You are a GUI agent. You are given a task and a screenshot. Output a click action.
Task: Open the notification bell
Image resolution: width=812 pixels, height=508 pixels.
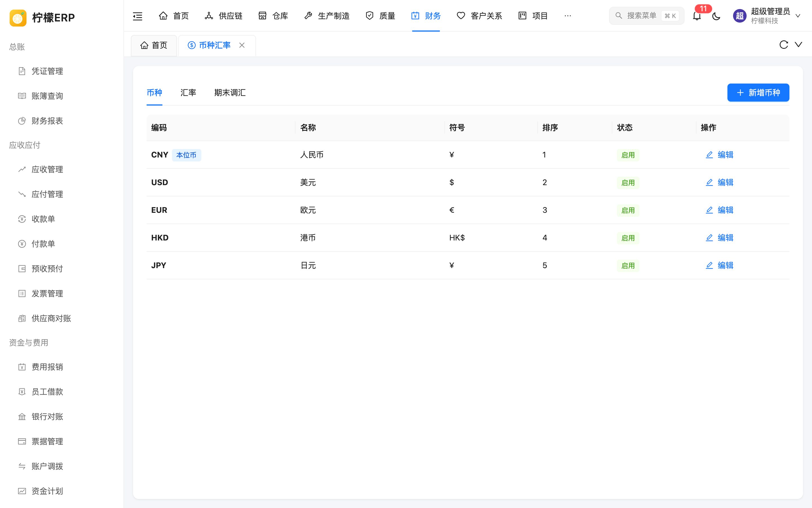coord(697,16)
